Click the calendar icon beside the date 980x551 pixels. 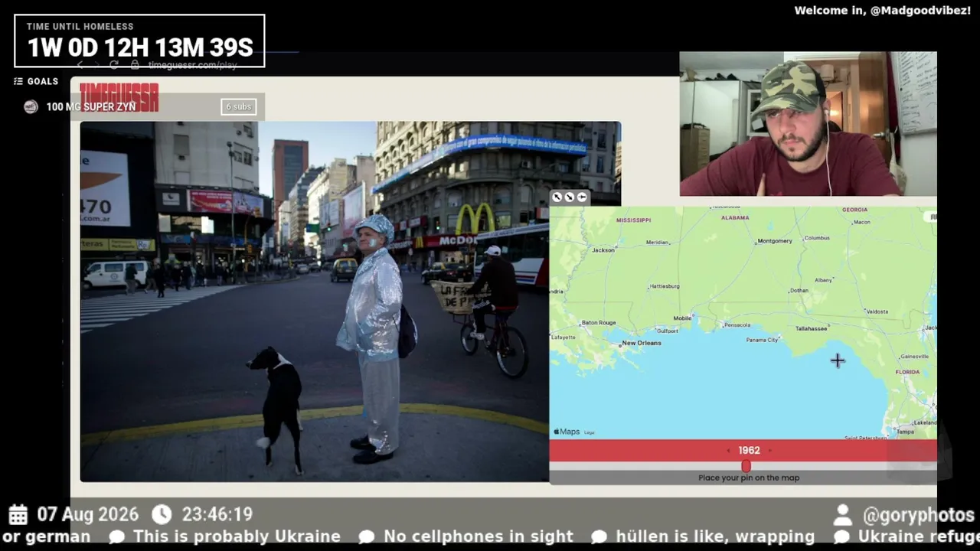(18, 514)
